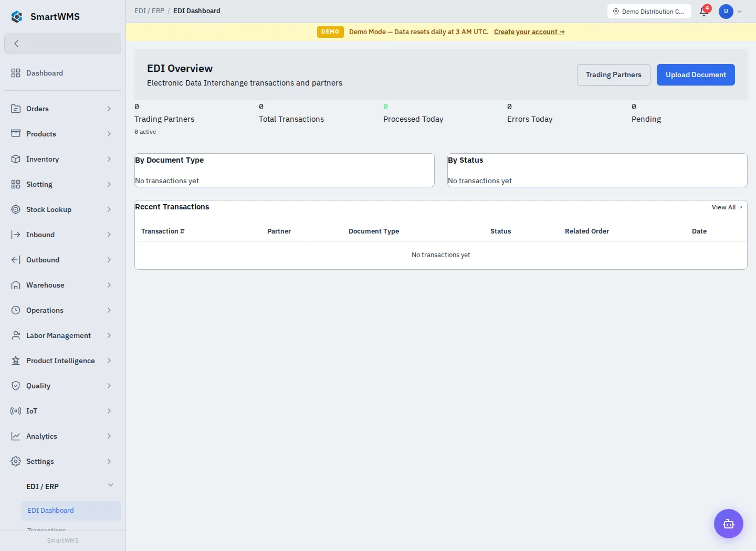
Task: Open Demo Distribution warehouse selector
Action: 649,12
